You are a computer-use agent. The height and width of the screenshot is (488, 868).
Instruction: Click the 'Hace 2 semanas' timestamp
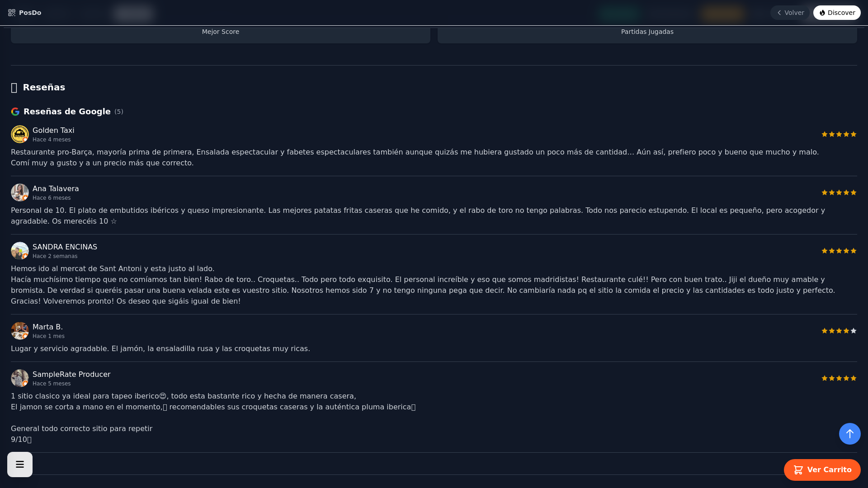tap(55, 256)
